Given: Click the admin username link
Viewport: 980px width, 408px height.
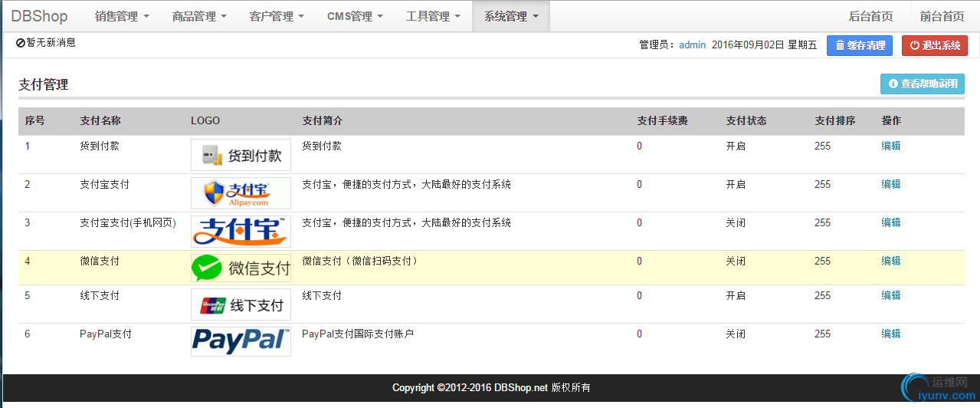Looking at the screenshot, I should pyautogui.click(x=692, y=45).
